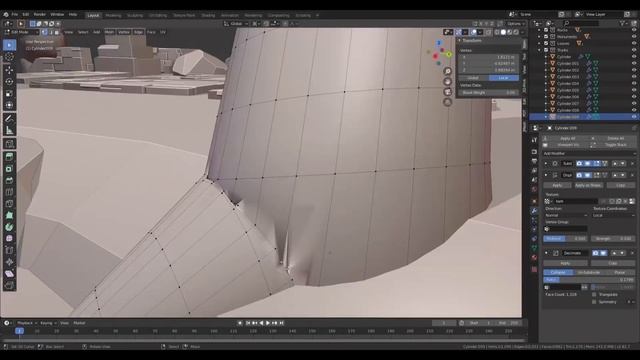Image resolution: width=640 pixels, height=360 pixels.
Task: Toggle Decimate modifier viewport display
Action: [603, 253]
